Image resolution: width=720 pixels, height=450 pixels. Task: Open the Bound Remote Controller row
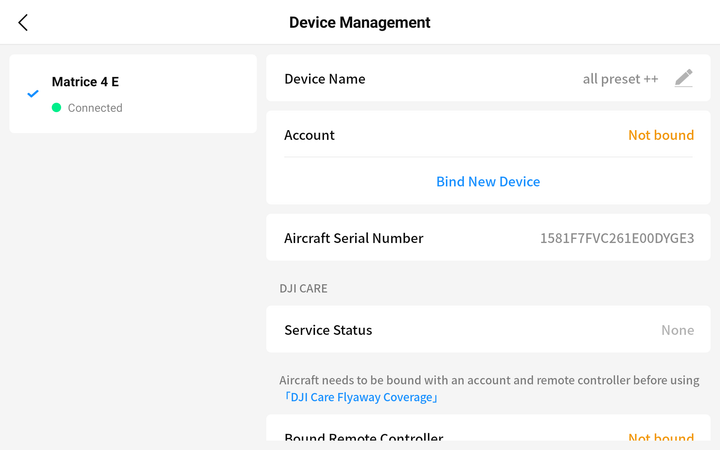point(488,432)
